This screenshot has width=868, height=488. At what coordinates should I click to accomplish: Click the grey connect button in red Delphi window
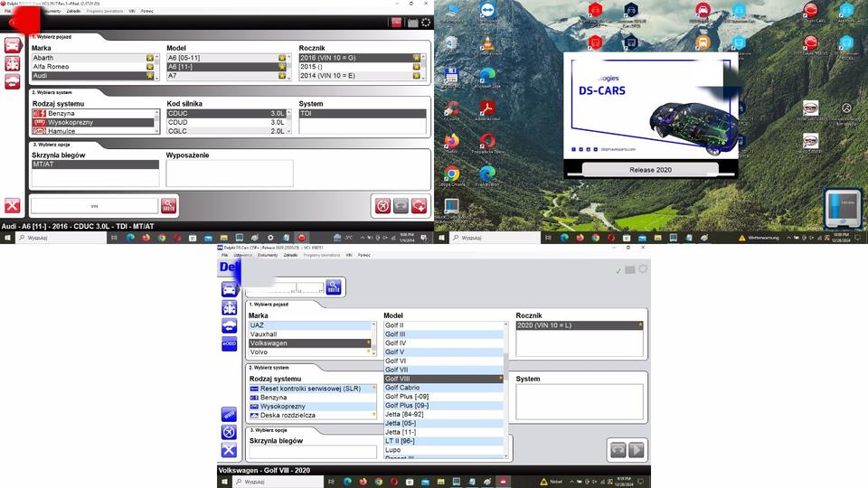coord(401,206)
